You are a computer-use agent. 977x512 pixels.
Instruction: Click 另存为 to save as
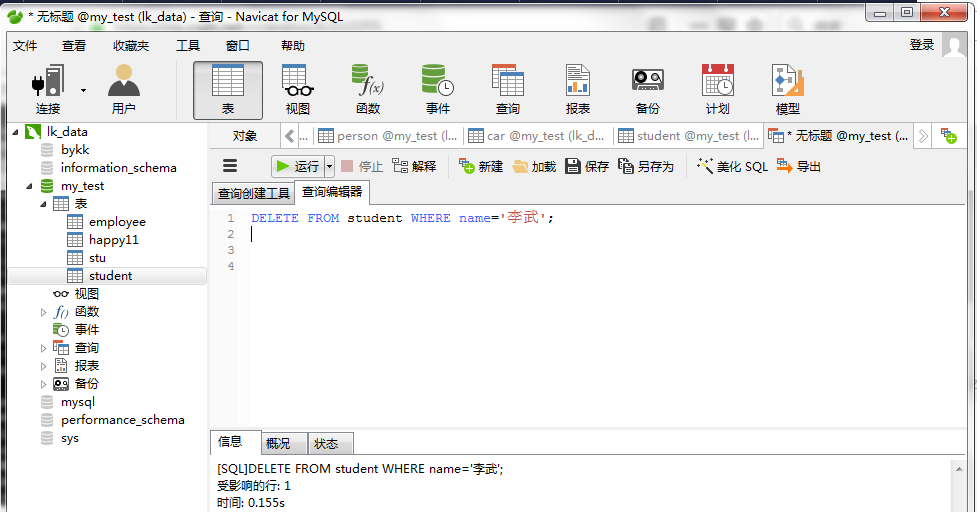coord(646,166)
